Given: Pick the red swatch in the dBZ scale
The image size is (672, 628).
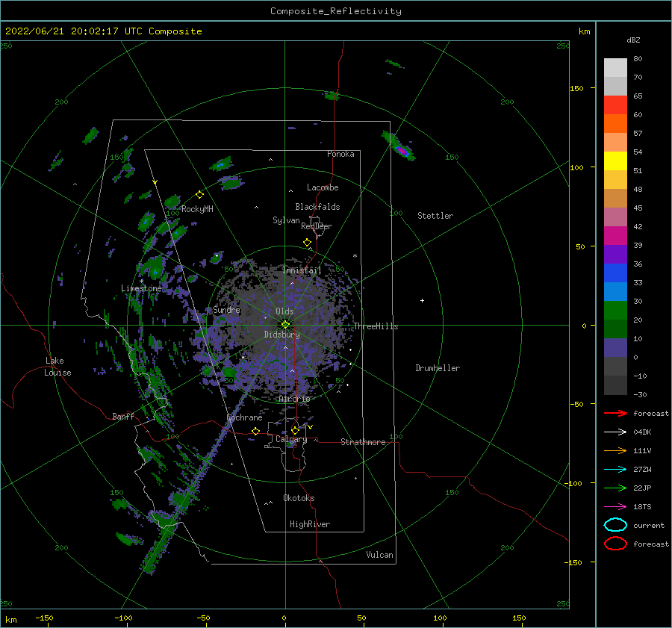Looking at the screenshot, I should (x=615, y=105).
